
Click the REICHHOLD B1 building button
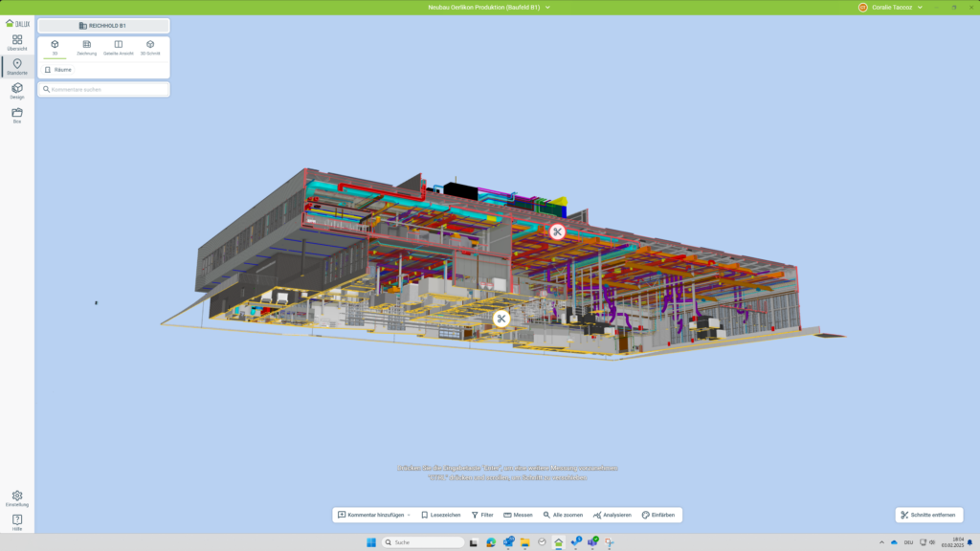[x=103, y=26]
